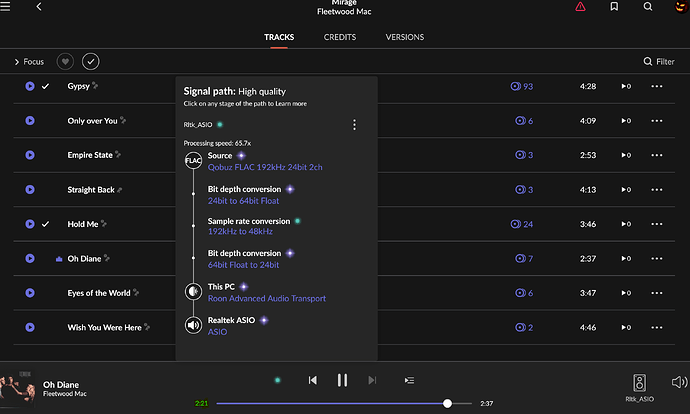Viewport: 690px width, 414px height.
Task: Open Roon Advanced Audio Transport link
Action: (x=267, y=298)
